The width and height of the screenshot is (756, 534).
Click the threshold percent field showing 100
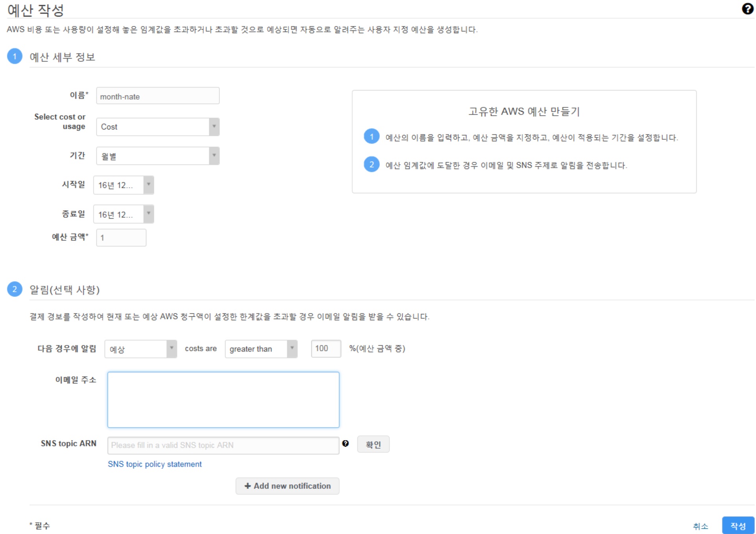(x=326, y=349)
